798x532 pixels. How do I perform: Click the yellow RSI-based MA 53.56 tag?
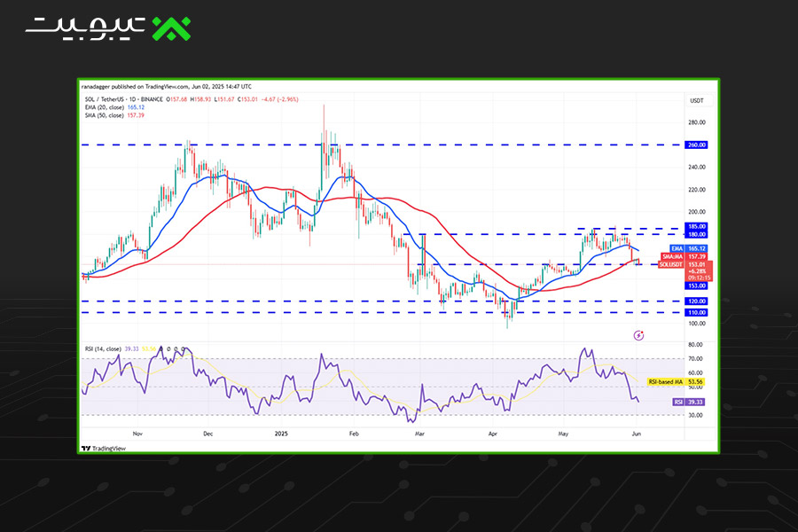(x=676, y=382)
